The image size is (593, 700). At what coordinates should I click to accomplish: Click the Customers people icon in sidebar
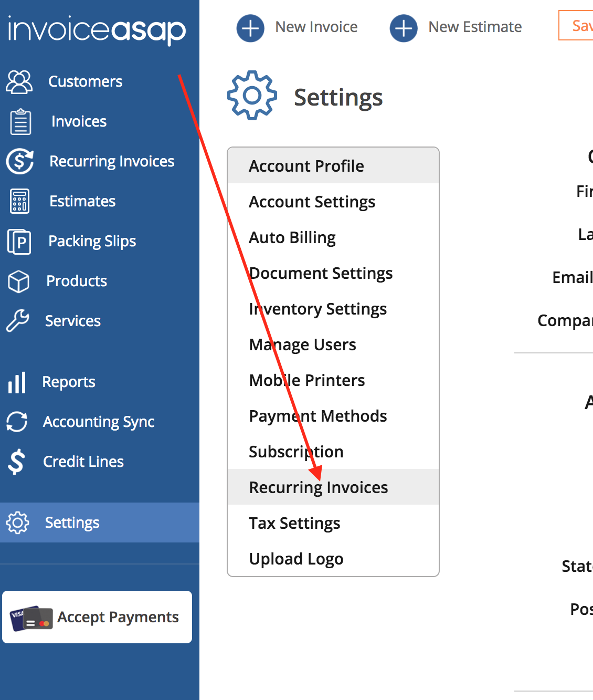(x=19, y=82)
